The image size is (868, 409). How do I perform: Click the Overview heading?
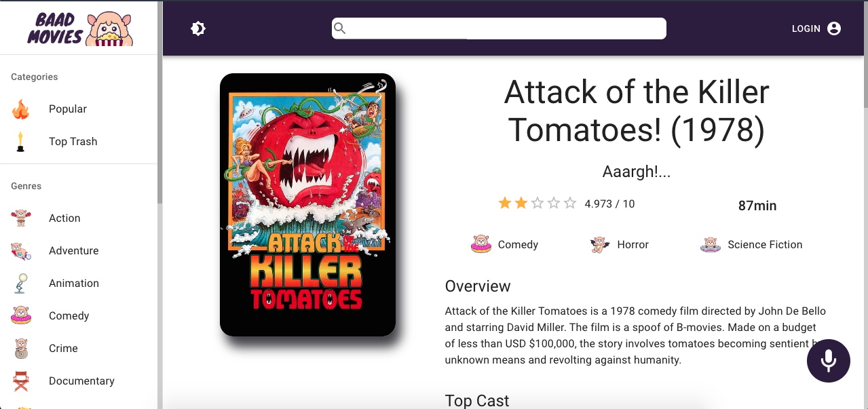478,286
